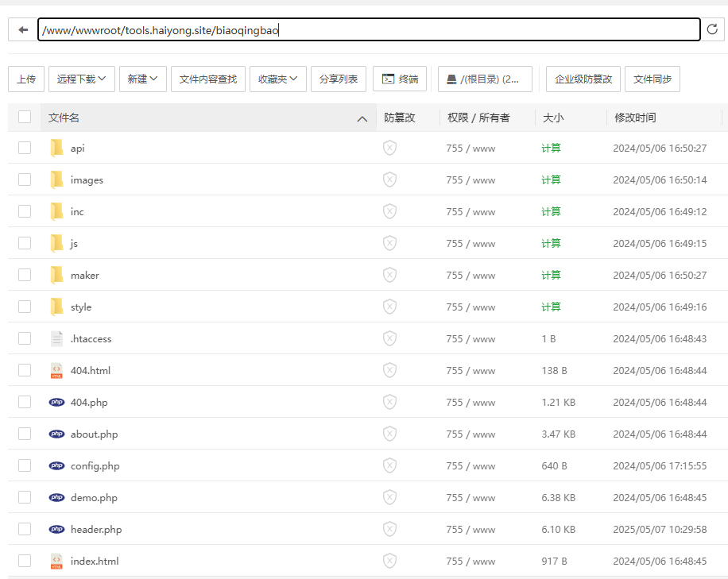Viewport: 728px width, 579px height.
Task: Click the directory path input field
Action: click(x=477, y=30)
